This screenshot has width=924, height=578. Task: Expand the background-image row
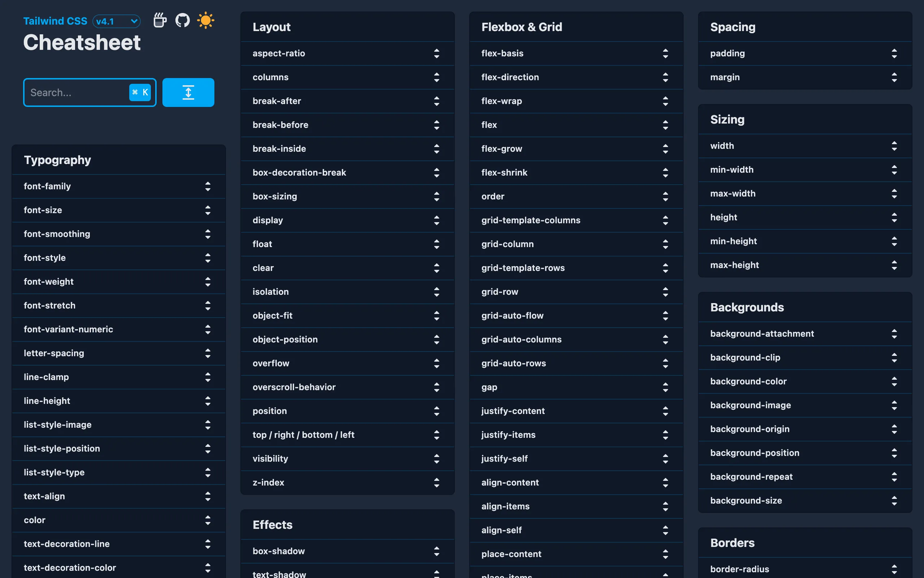(805, 405)
